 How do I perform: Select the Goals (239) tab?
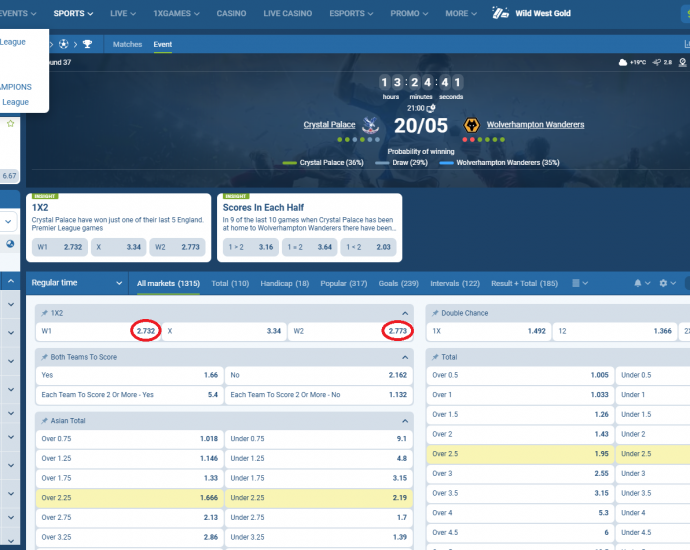(398, 283)
